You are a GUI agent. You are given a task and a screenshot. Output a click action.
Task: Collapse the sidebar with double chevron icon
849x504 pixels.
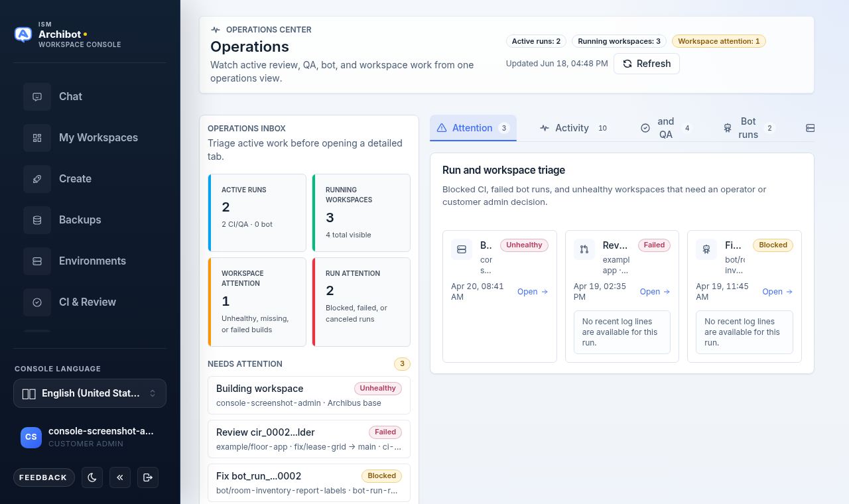click(x=120, y=477)
